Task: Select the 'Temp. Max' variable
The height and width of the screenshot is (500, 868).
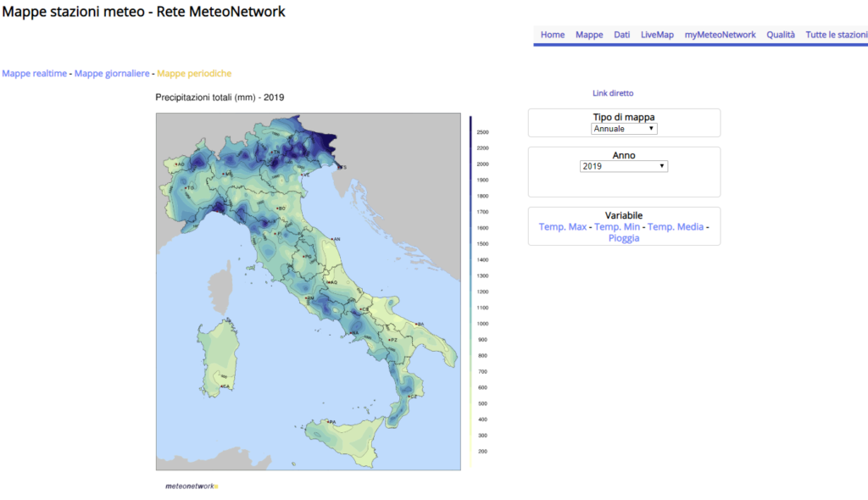Action: click(x=563, y=226)
